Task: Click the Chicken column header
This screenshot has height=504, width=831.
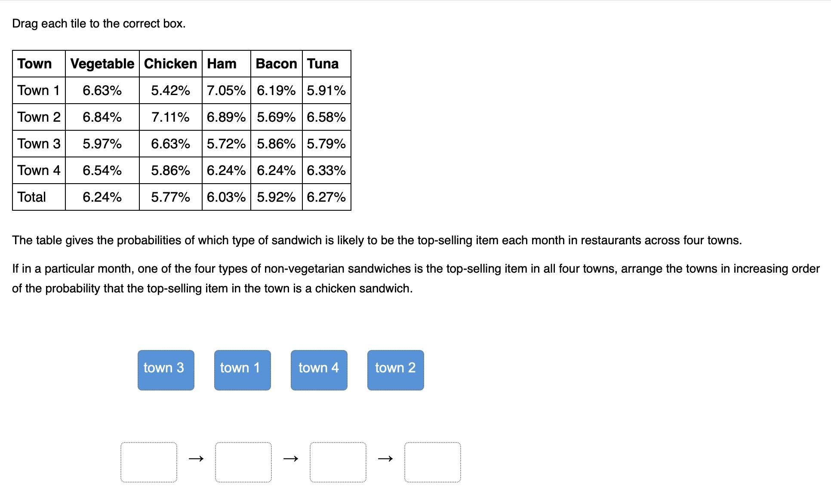Action: 170,64
